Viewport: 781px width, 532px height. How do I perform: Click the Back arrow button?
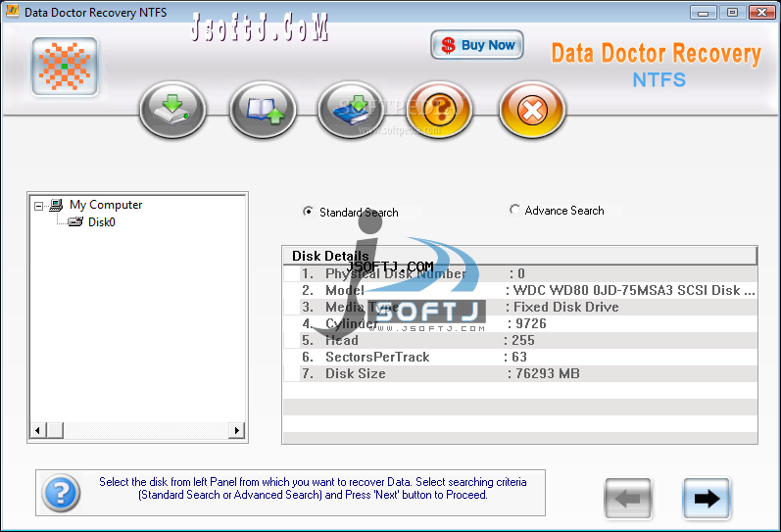[x=627, y=499]
